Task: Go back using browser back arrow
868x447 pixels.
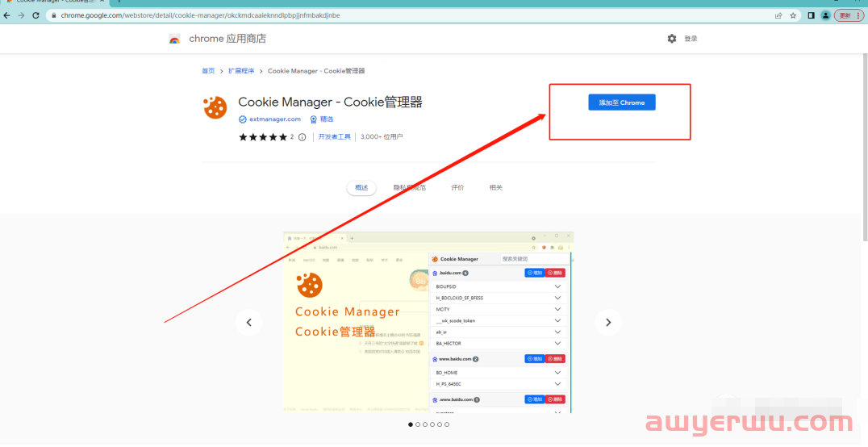Action: 7,15
